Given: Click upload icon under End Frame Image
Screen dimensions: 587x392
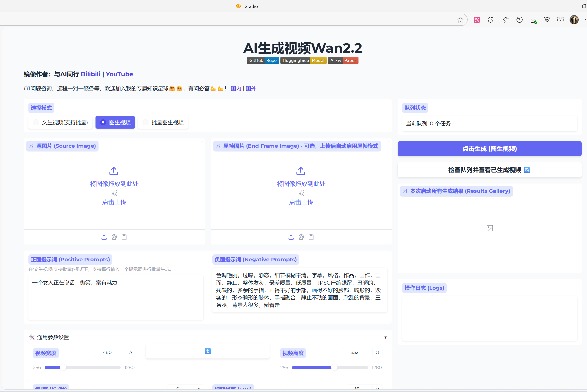Looking at the screenshot, I should 291,237.
